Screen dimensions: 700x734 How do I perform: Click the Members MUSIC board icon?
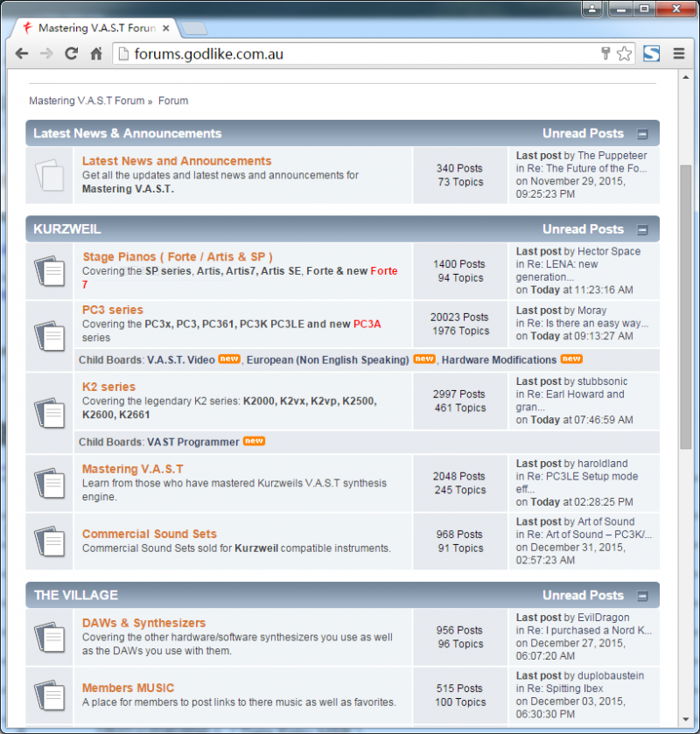pyautogui.click(x=49, y=696)
